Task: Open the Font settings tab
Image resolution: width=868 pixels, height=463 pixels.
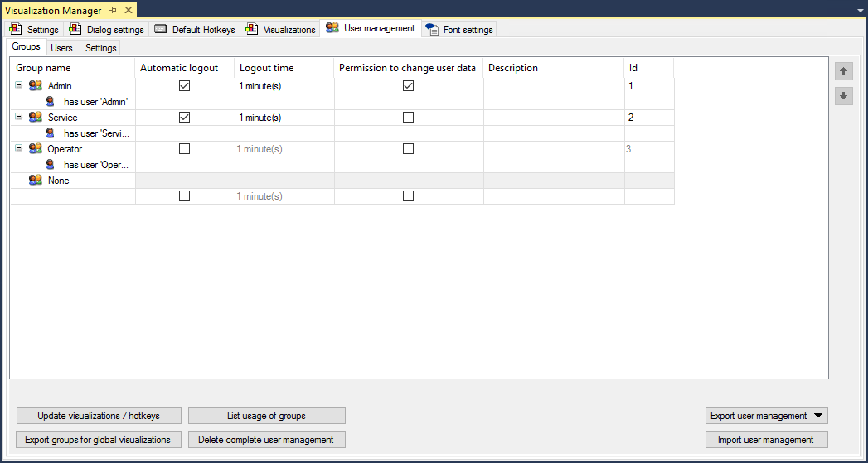Action: [459, 29]
